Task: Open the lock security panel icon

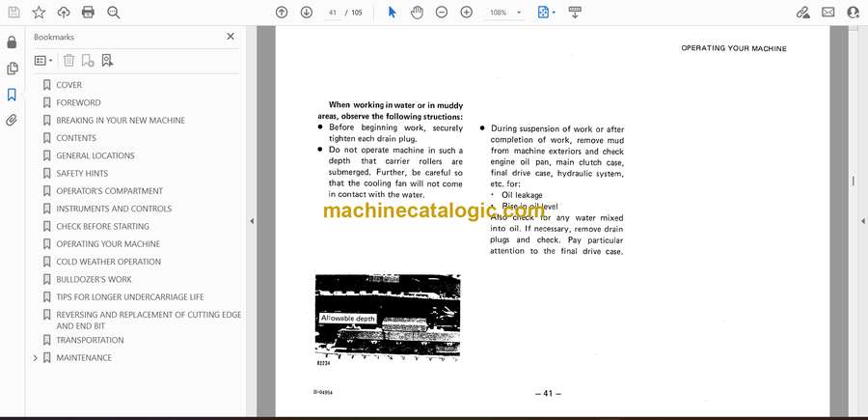Action: 12,42
